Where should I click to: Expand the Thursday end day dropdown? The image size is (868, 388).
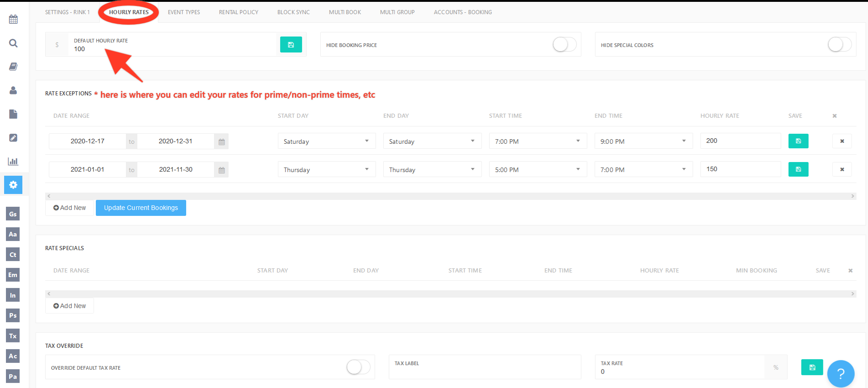pos(432,169)
